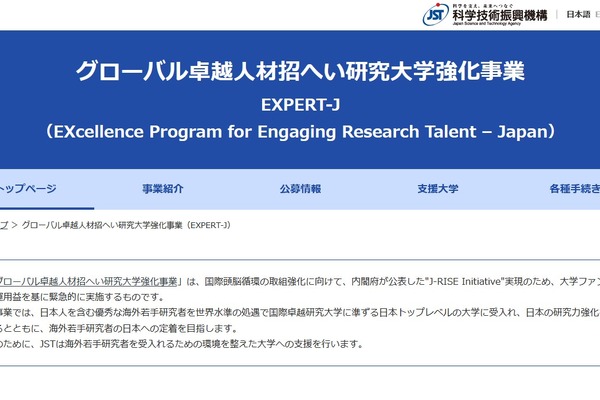Select the トップページ tab
Screen dimensions: 600x400
point(28,189)
